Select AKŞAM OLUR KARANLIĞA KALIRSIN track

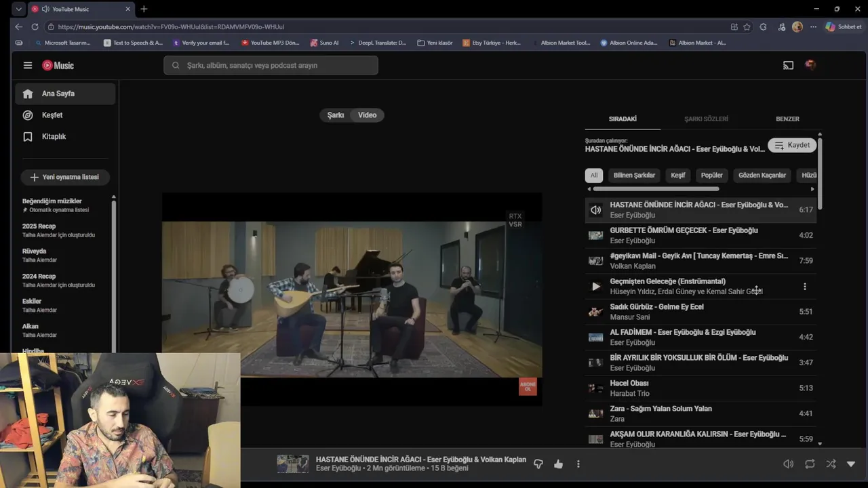coord(701,439)
